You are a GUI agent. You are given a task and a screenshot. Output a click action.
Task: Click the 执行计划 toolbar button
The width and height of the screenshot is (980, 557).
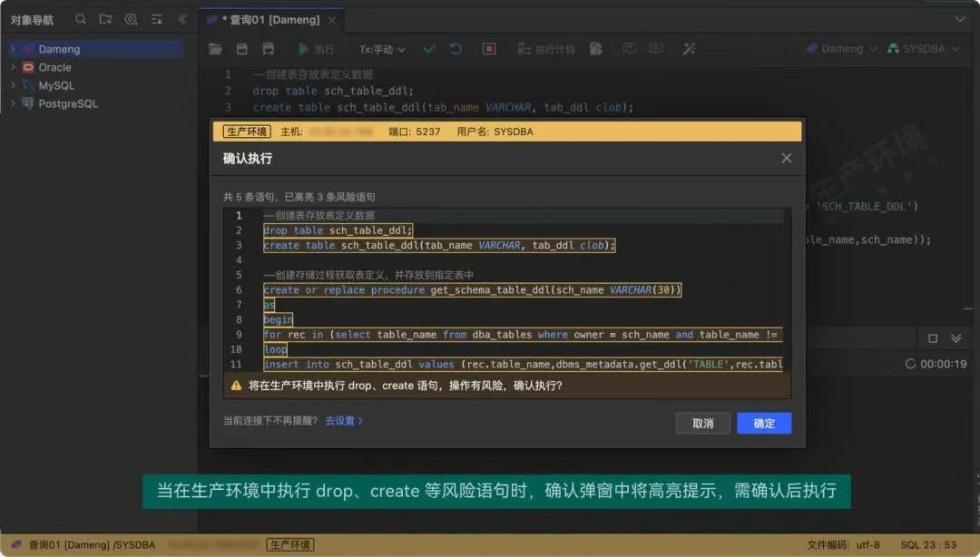(x=545, y=49)
